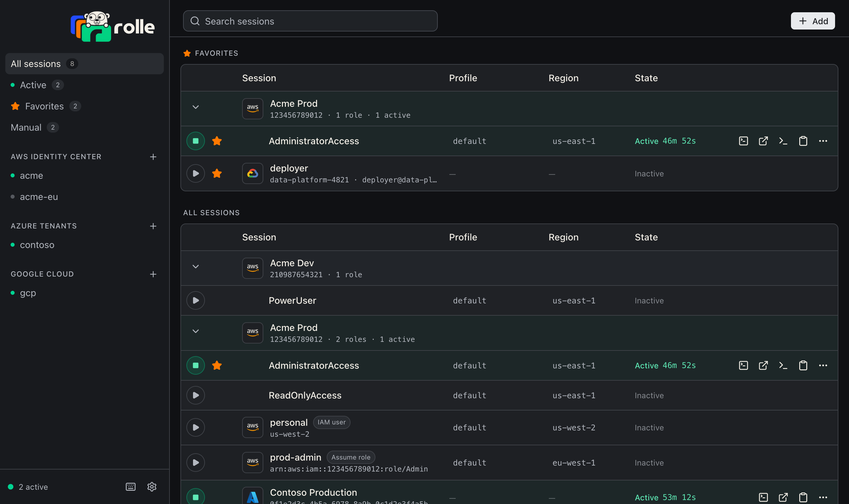Click the AWS icon for prod-admin session
This screenshot has height=504, width=849.
(x=252, y=463)
